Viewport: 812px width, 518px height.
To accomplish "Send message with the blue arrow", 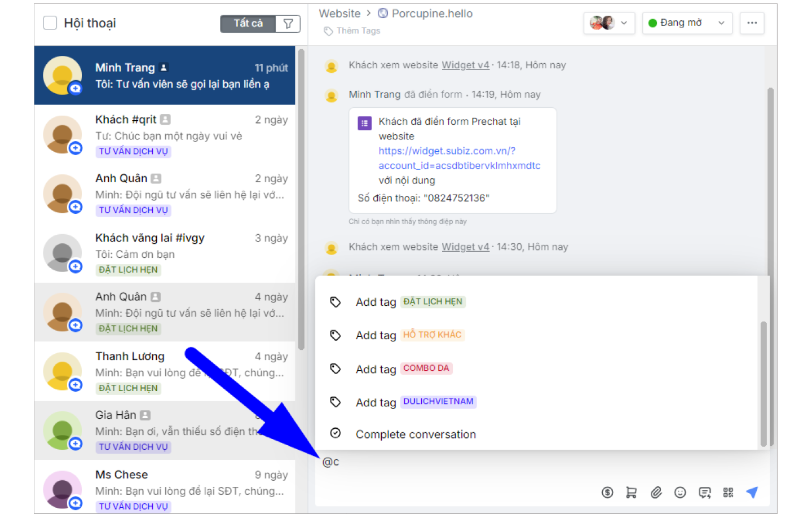I will click(752, 492).
